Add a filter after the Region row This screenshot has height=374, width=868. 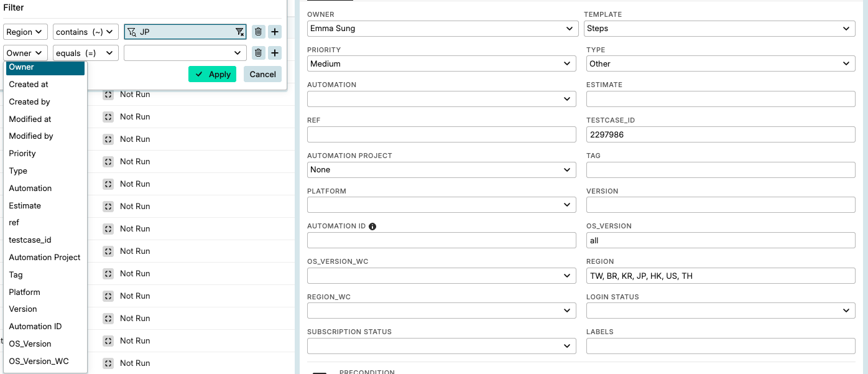point(275,32)
